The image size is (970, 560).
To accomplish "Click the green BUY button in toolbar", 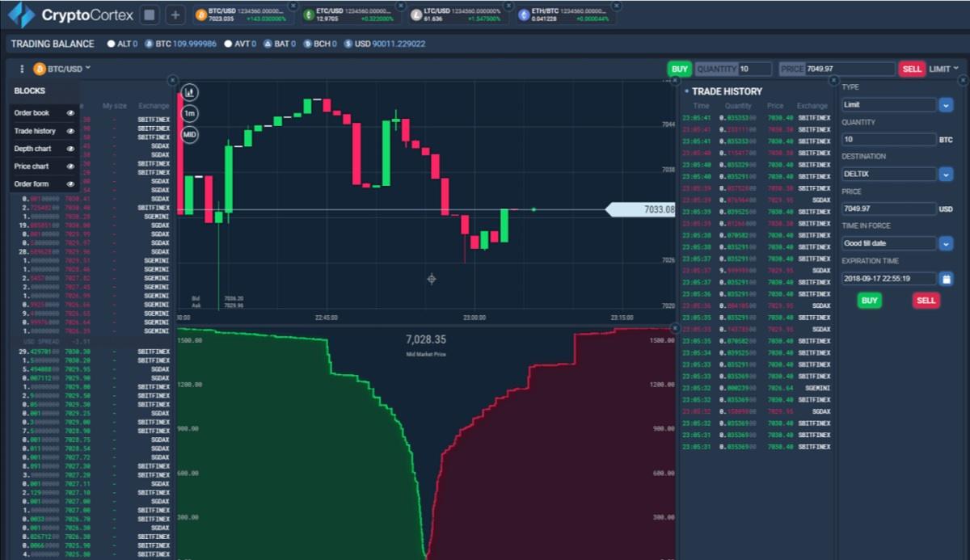I will 680,69.
